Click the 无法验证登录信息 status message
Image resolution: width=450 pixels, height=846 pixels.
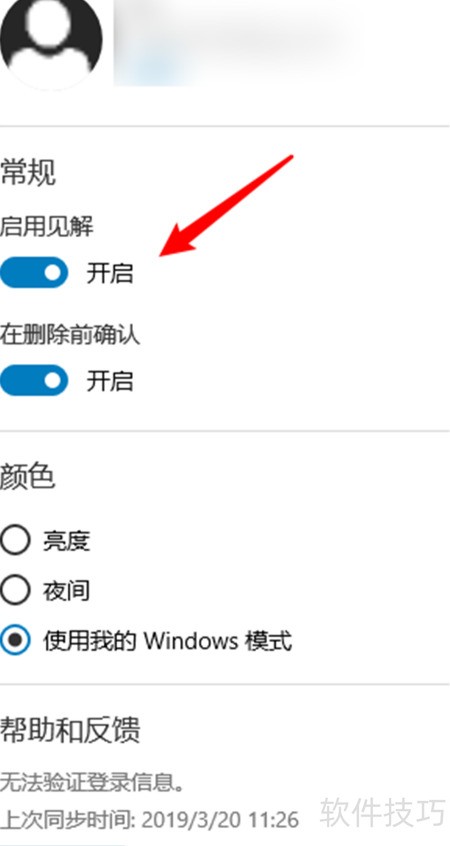[92, 782]
